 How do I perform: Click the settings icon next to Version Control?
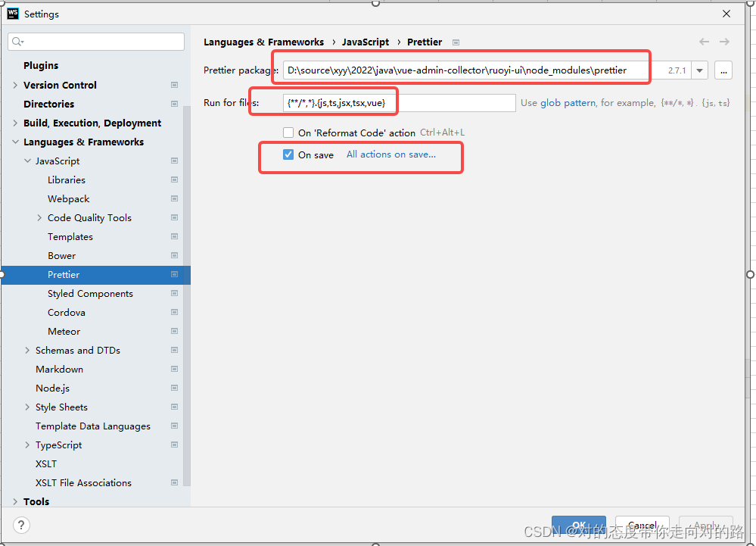[x=174, y=85]
